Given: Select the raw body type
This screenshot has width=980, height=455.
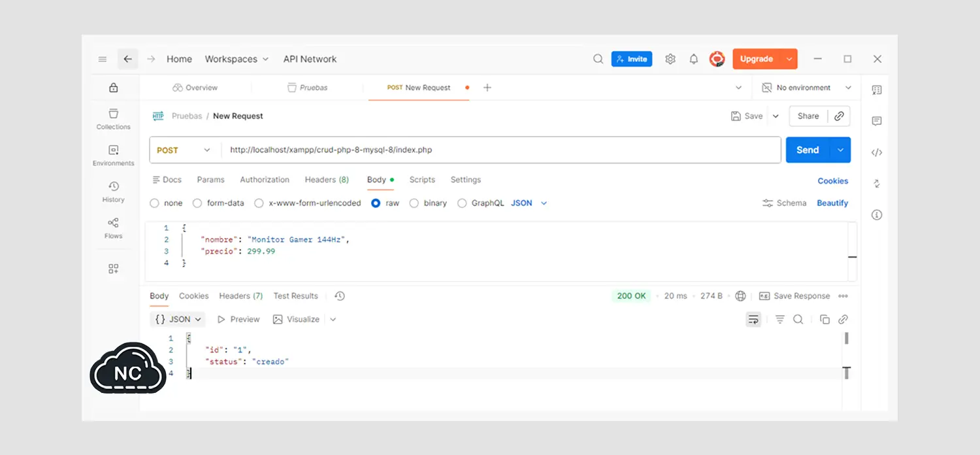Looking at the screenshot, I should click(376, 203).
